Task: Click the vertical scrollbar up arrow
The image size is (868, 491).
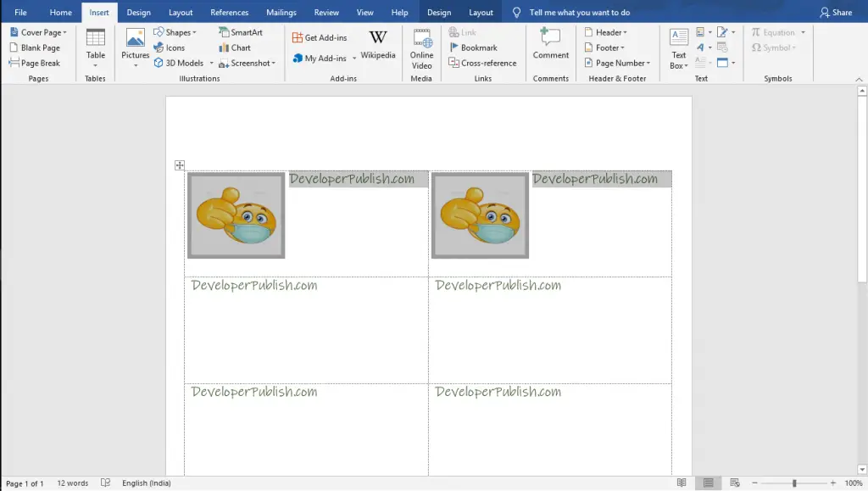Action: click(x=862, y=91)
